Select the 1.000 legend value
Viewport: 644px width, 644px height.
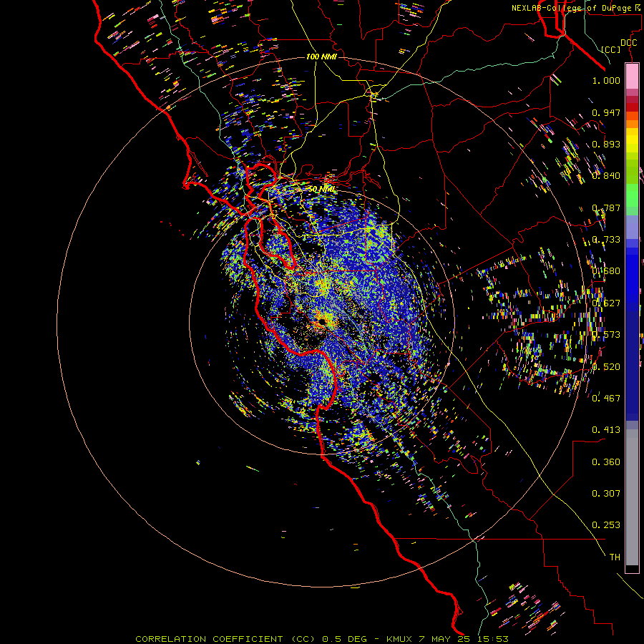pyautogui.click(x=606, y=80)
